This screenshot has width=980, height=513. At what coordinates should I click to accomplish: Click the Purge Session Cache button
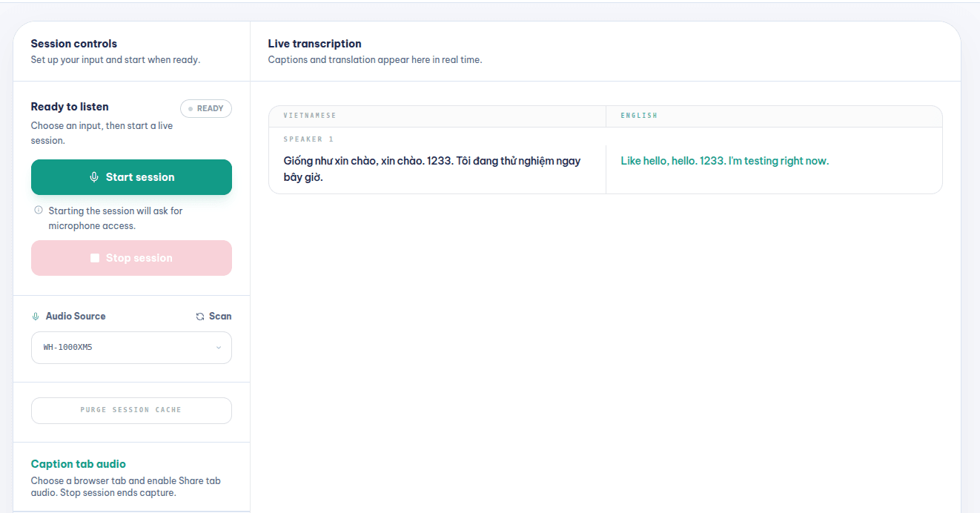[x=131, y=410]
